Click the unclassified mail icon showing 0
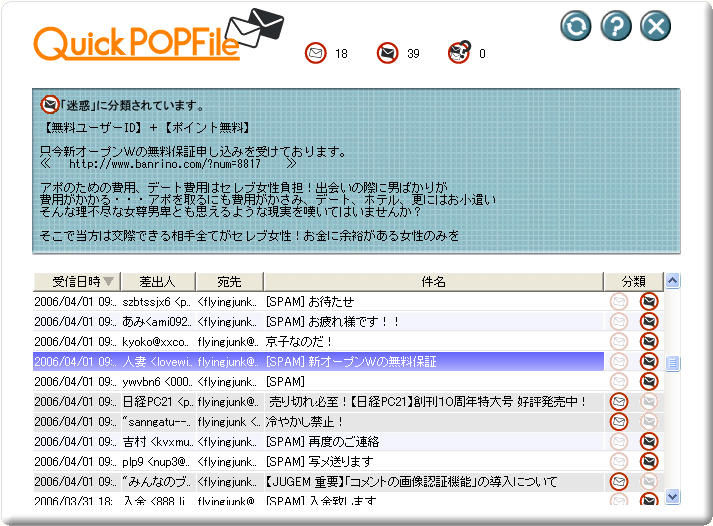 (458, 52)
